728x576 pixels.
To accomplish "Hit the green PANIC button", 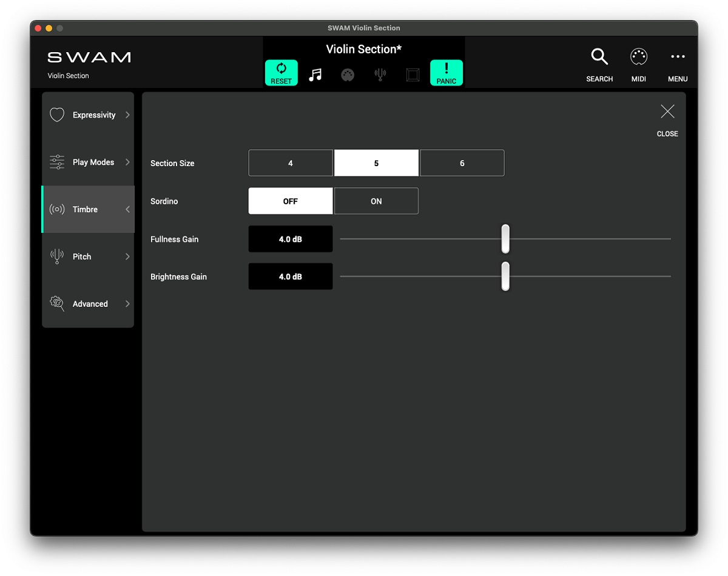I will click(x=447, y=73).
